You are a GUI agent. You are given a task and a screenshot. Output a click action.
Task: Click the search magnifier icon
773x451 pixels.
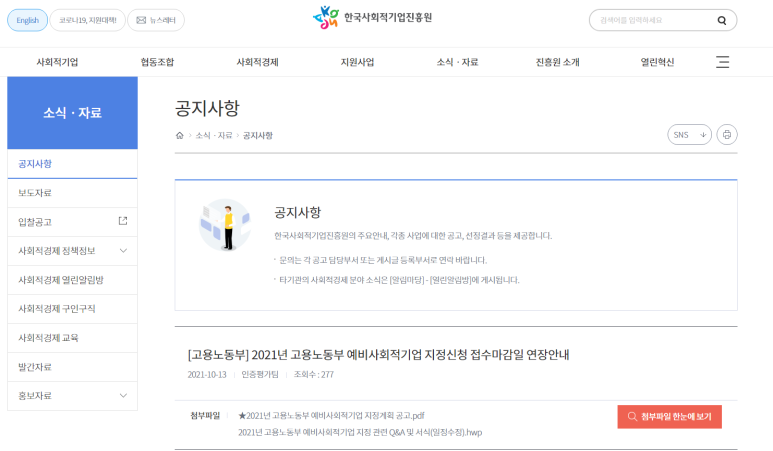(722, 20)
